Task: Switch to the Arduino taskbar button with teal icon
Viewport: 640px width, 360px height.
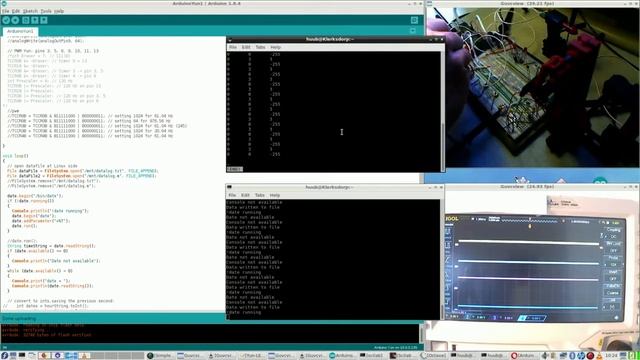Action: [342, 356]
